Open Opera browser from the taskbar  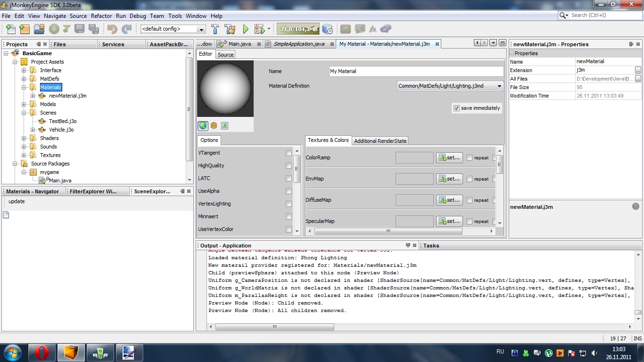[41, 353]
